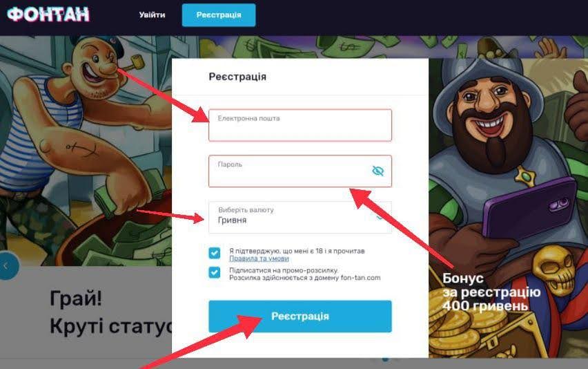Submit the form with blue Реєстрація button
The image size is (588, 369).
300,316
